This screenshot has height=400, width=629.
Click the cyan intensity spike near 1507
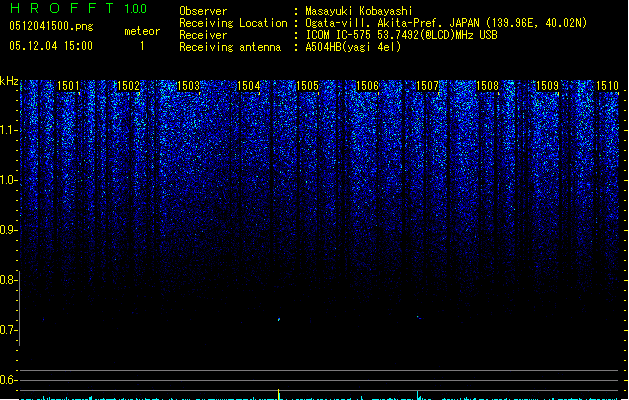418,395
